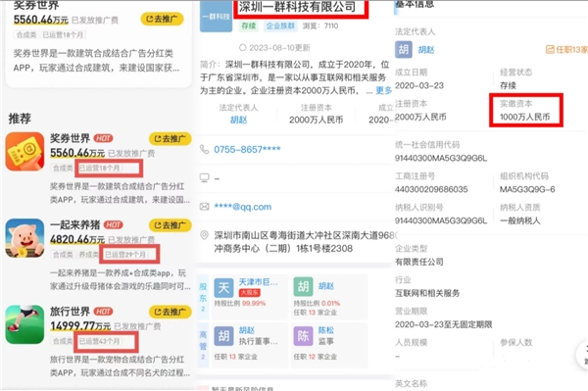The width and height of the screenshot is (588, 391).
Task: Select 已运营29个月 tag
Action: point(125,255)
